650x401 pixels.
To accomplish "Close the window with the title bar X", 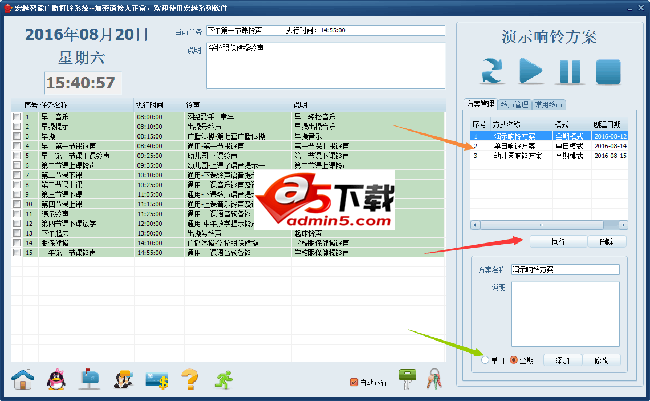I will click(641, 8).
